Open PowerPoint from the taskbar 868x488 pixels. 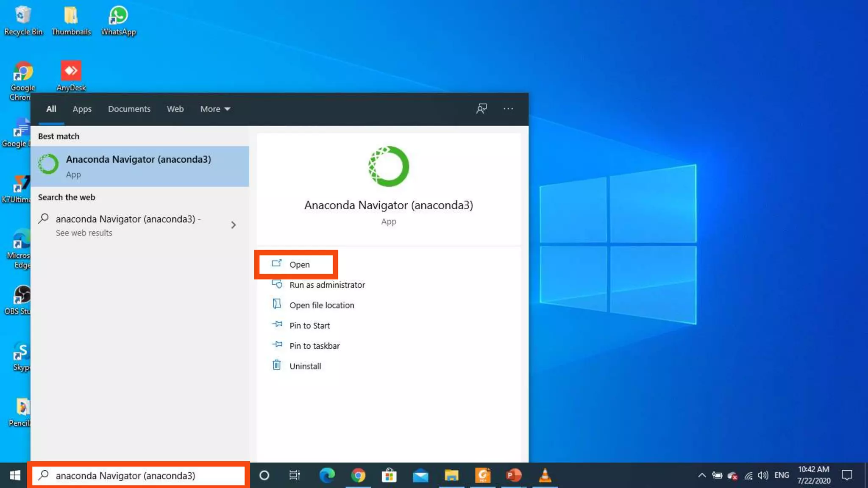click(x=514, y=475)
